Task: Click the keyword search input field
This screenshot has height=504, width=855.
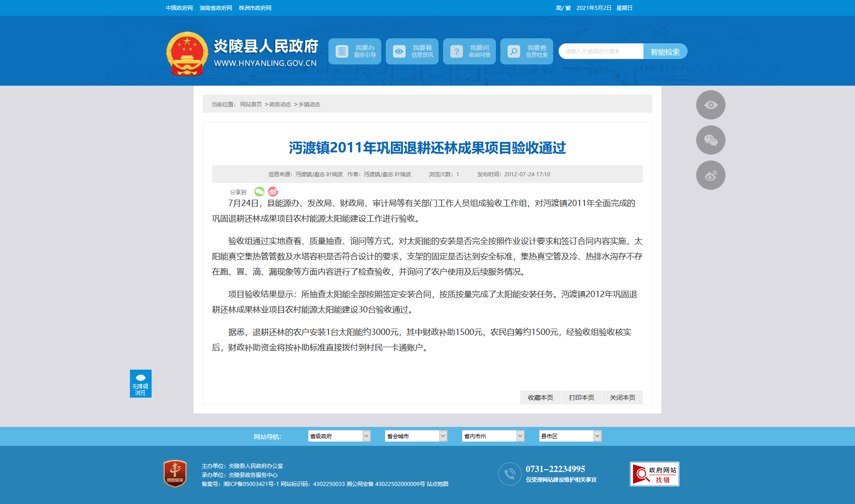Action: click(x=601, y=51)
